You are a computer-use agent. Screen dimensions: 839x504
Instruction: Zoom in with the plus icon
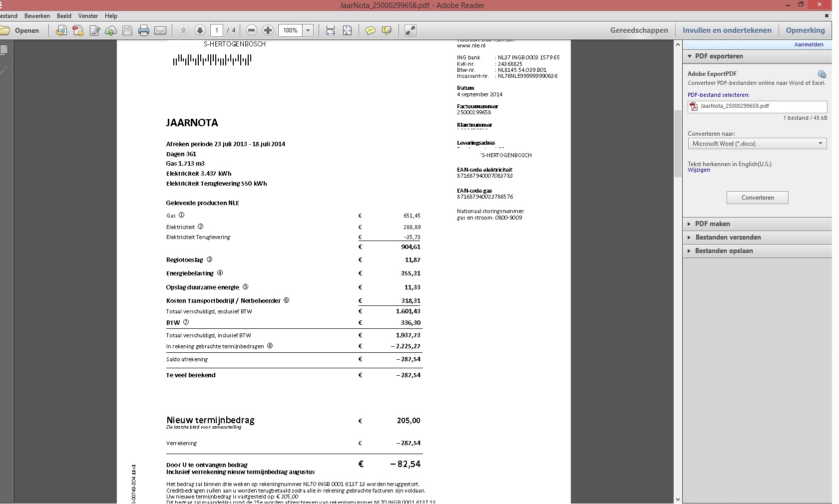(268, 30)
